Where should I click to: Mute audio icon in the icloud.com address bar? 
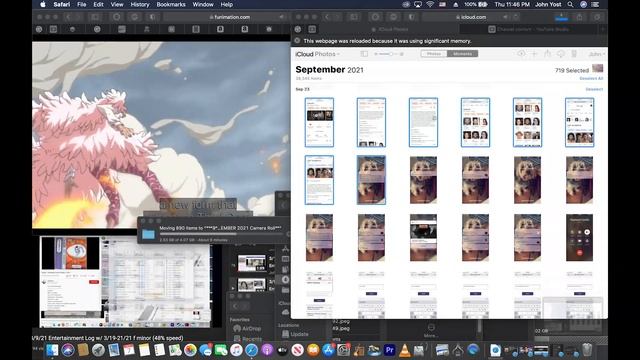[x=506, y=17]
